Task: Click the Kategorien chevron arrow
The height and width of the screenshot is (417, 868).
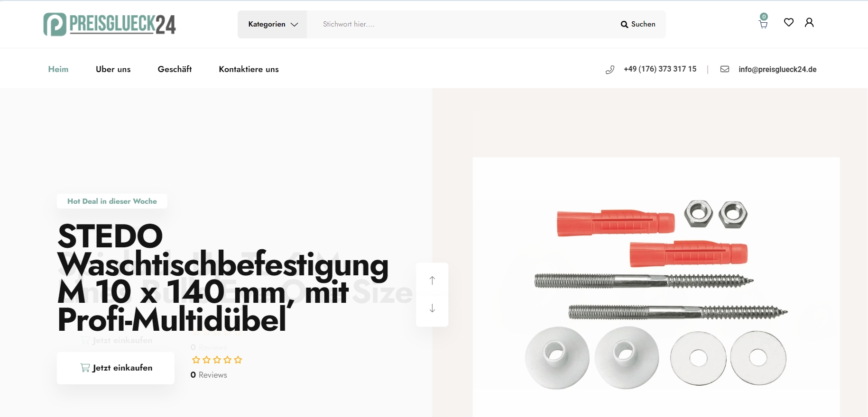Action: coord(294,25)
